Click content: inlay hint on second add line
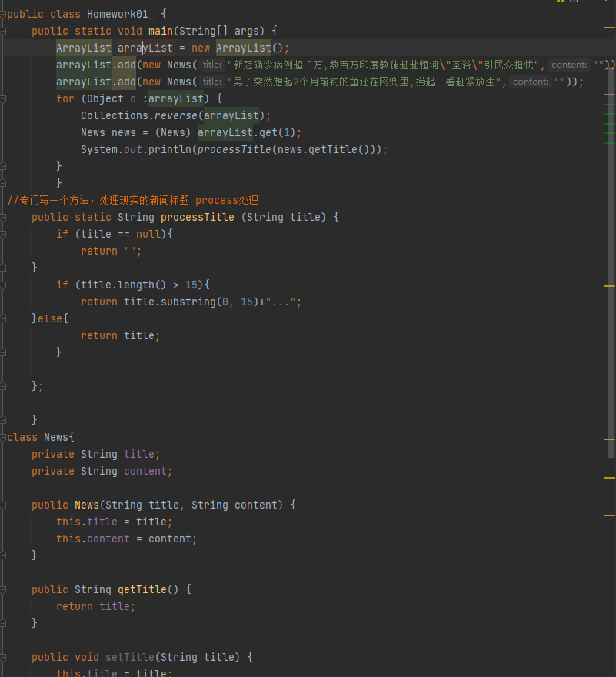This screenshot has width=616, height=677. (x=531, y=82)
